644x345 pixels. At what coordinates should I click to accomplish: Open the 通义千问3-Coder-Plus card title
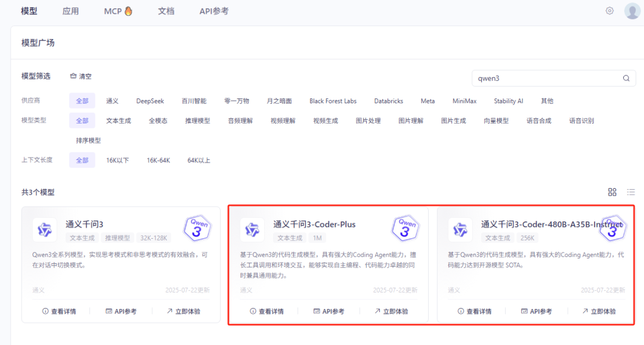tap(315, 224)
